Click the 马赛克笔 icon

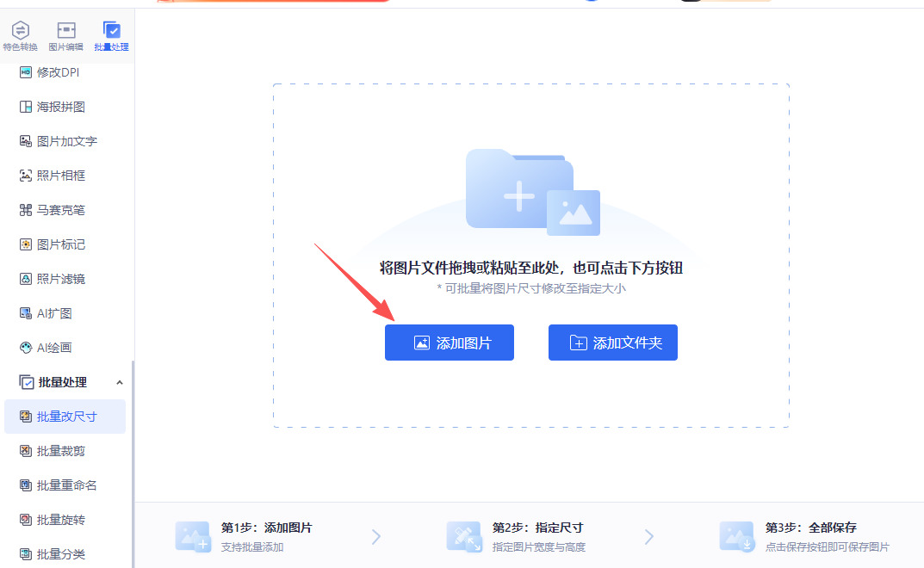(25, 210)
